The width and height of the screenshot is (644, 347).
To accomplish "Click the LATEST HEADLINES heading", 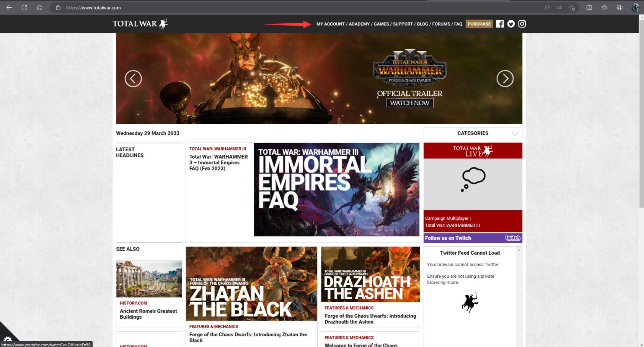I will (130, 152).
